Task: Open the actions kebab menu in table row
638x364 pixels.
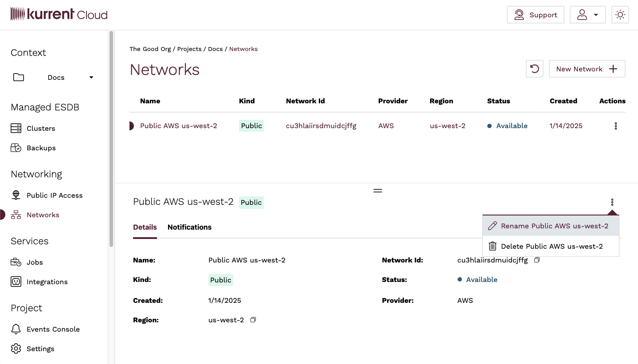Action: pyautogui.click(x=615, y=126)
